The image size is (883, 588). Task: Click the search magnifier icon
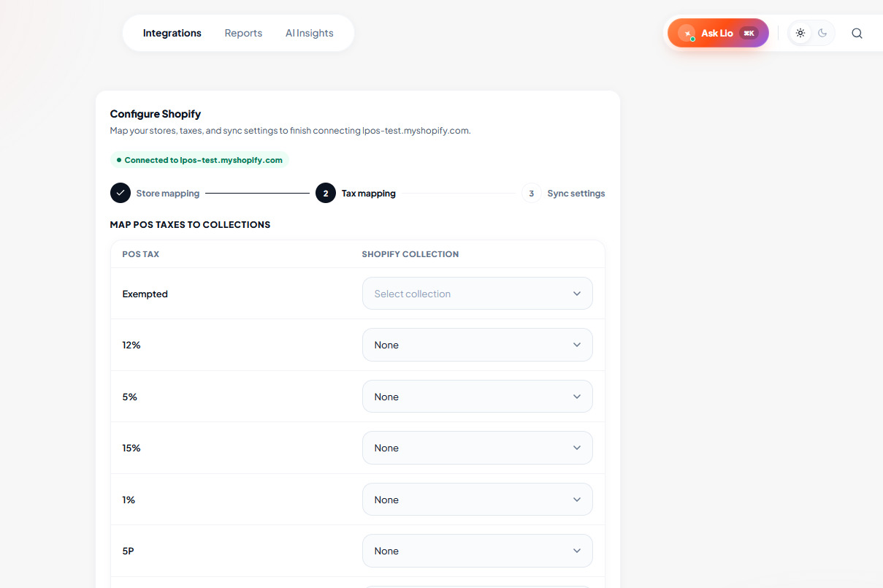(x=857, y=33)
